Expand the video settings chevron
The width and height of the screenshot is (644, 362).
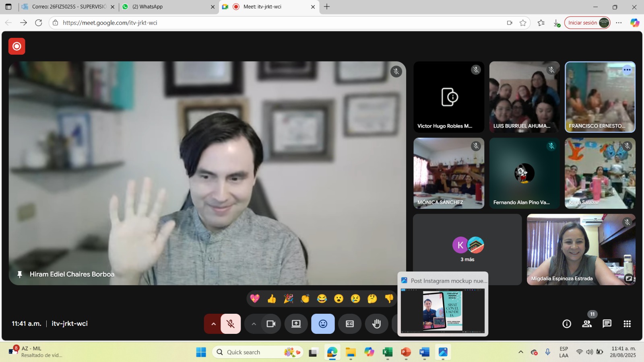pyautogui.click(x=254, y=324)
